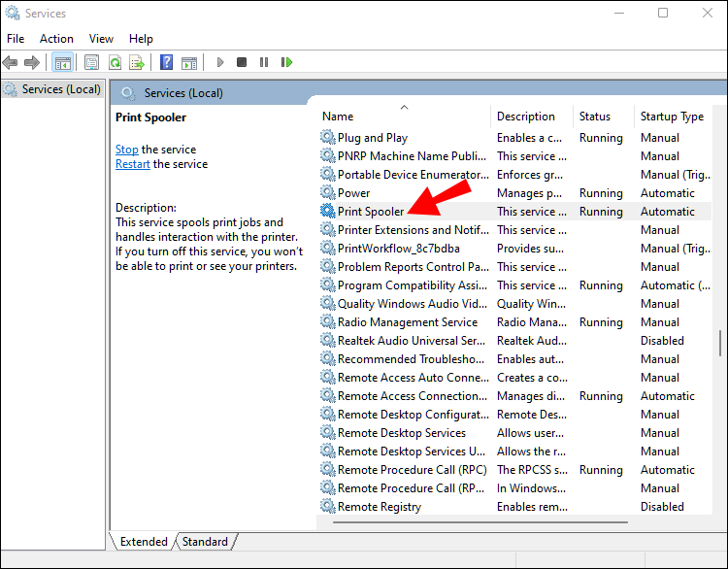The height and width of the screenshot is (569, 728).
Task: Sort by the Startup Type column header
Action: click(672, 117)
